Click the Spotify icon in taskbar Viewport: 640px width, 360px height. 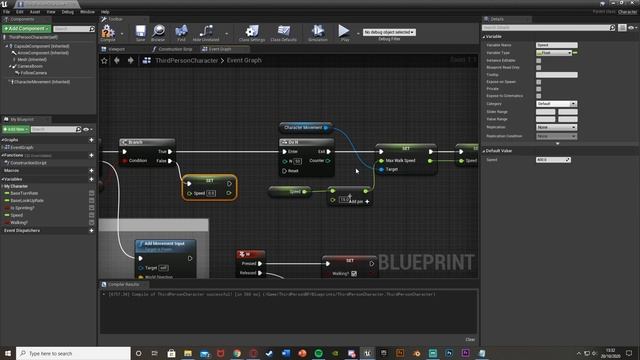pos(318,353)
